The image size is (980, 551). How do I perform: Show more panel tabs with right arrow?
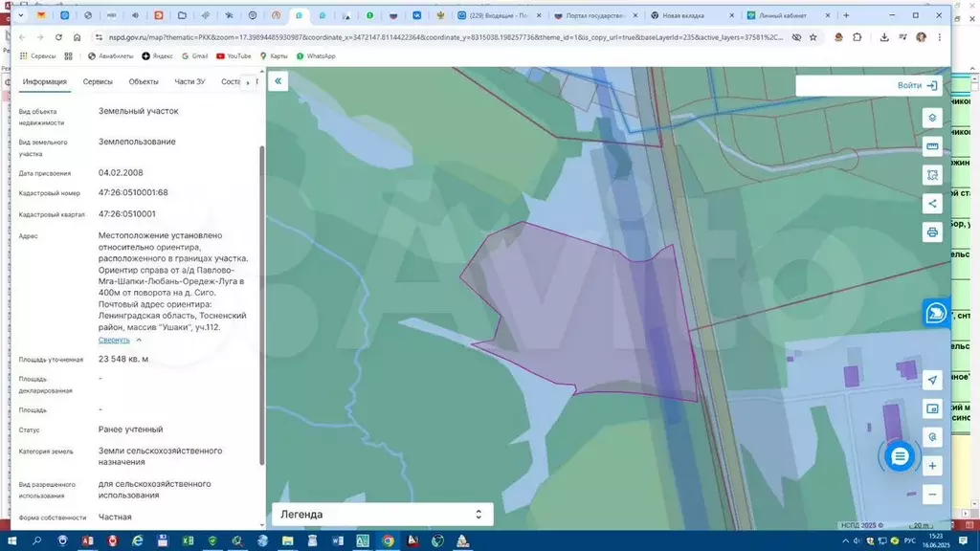[248, 82]
